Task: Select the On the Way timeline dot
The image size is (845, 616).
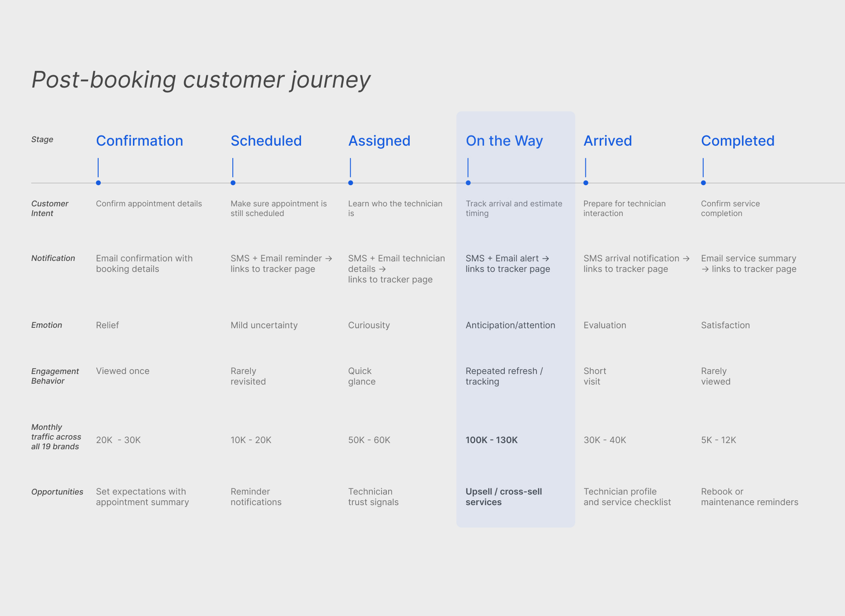Action: click(468, 183)
